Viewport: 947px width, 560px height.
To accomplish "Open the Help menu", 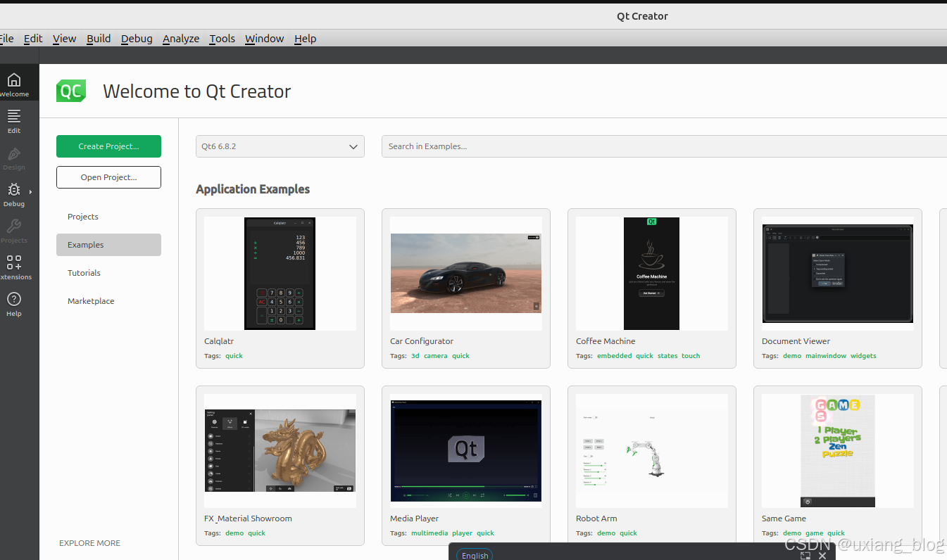I will [306, 39].
